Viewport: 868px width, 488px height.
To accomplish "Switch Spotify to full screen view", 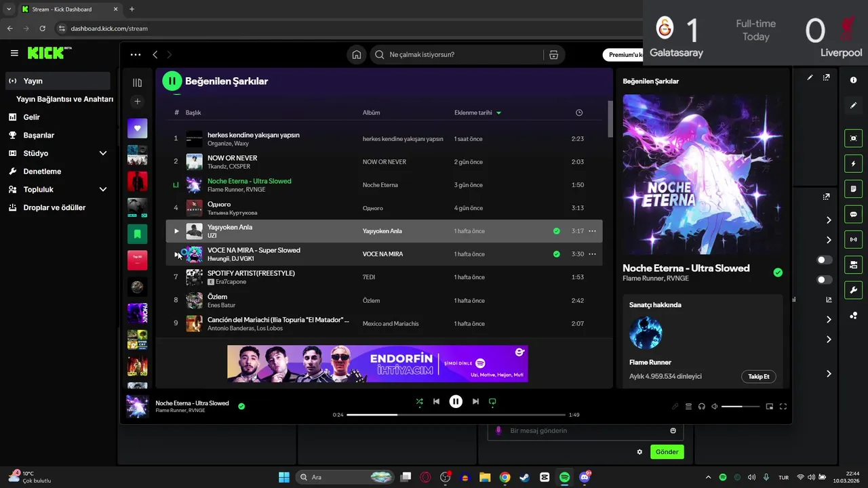I will 783,407.
